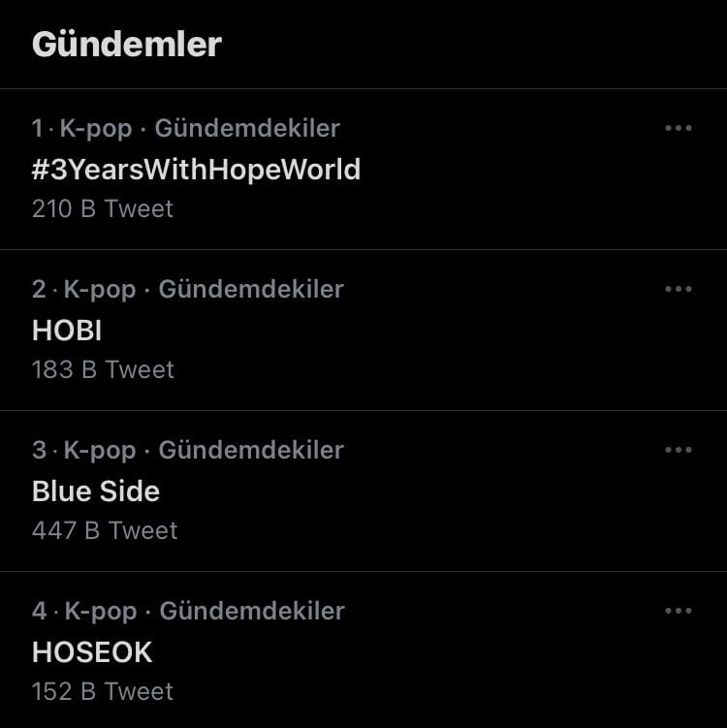This screenshot has height=728, width=727.
Task: Open the #3YearsWithHopeWorld hashtag
Action: tap(196, 170)
